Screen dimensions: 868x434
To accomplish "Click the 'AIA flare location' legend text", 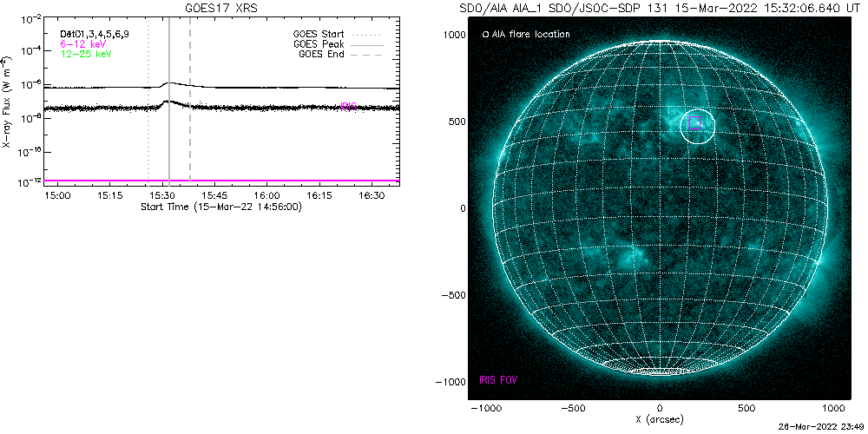I will point(529,35).
